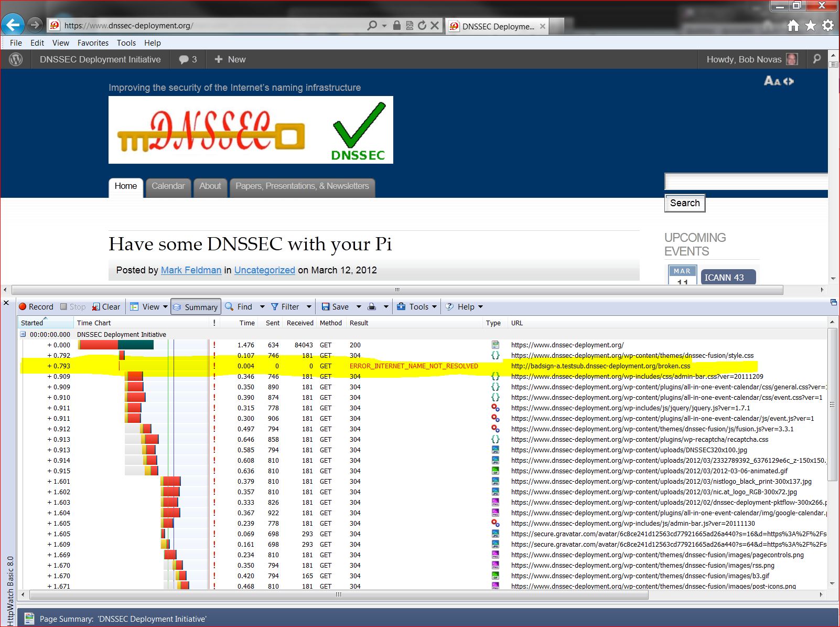
Task: Click the lock security icon in address bar
Action: (x=397, y=25)
